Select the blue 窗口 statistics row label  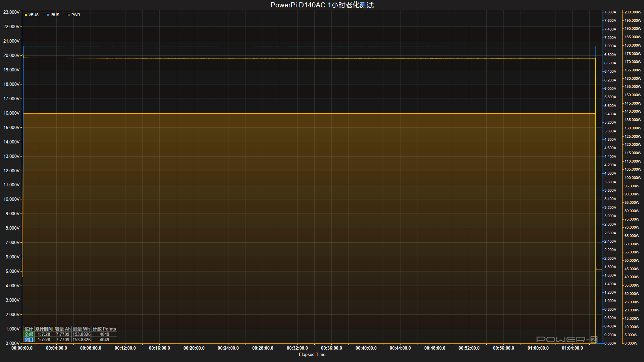[29, 340]
